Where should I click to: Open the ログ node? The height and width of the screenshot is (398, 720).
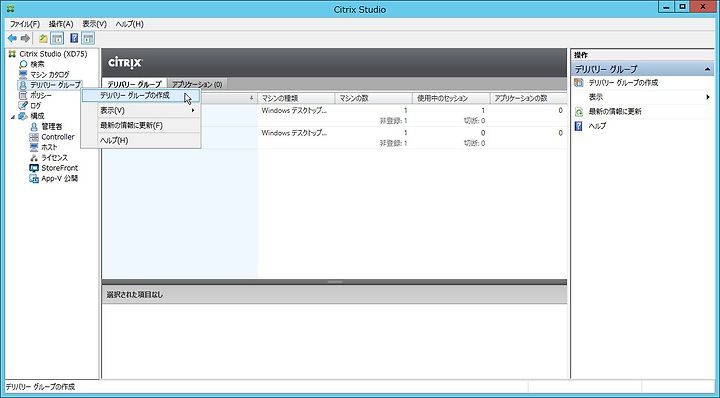[35, 106]
